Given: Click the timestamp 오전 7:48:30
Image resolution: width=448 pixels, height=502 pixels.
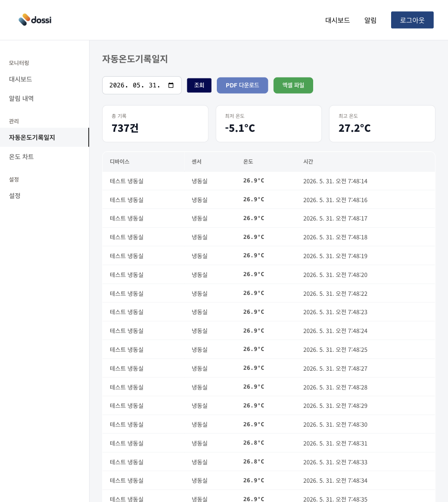Looking at the screenshot, I should [336, 424].
